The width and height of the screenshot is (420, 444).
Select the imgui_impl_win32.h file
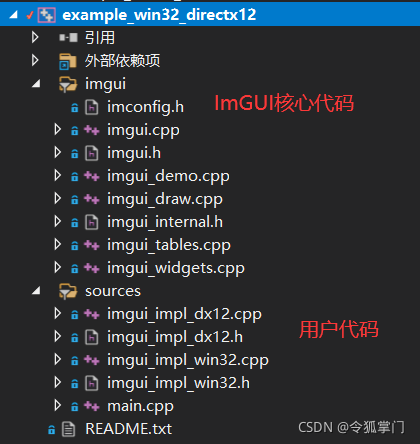[x=178, y=384]
